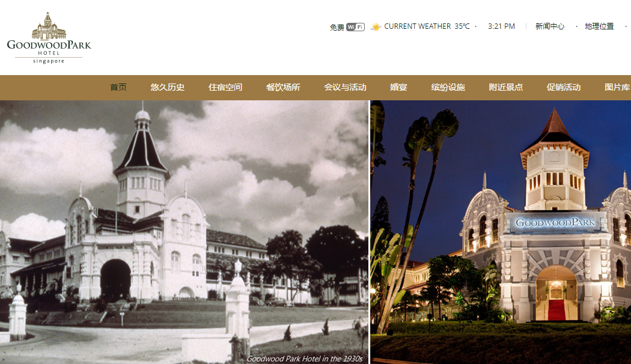Click the sunny weather icon
Screen dimensions: 631x364
pyautogui.click(x=376, y=27)
